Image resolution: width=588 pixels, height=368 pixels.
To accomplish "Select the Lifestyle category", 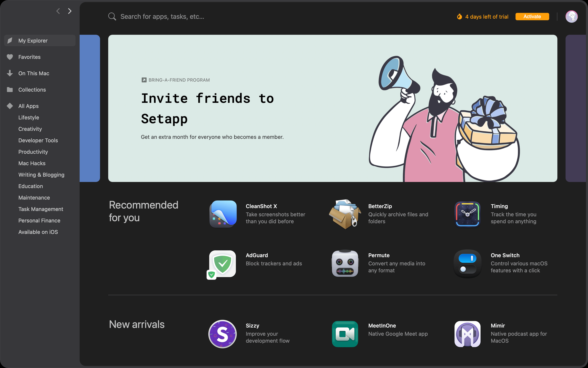I will pyautogui.click(x=29, y=117).
